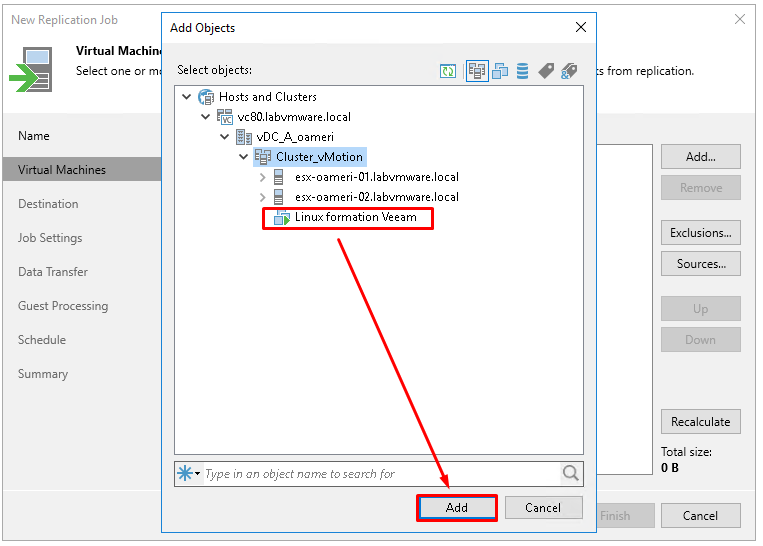Screen dimensions: 763x546
Task: Go to the Summary step
Action: pos(43,374)
